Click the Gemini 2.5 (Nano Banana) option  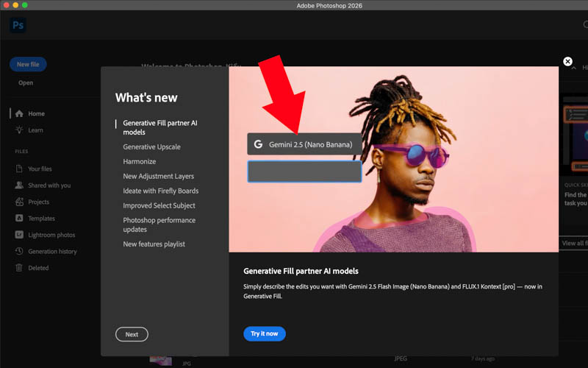[x=304, y=144]
